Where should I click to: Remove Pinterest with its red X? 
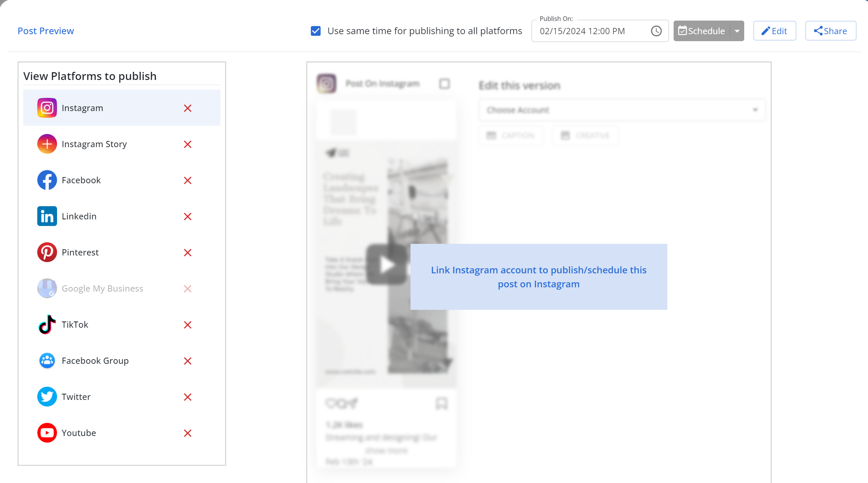pos(188,253)
